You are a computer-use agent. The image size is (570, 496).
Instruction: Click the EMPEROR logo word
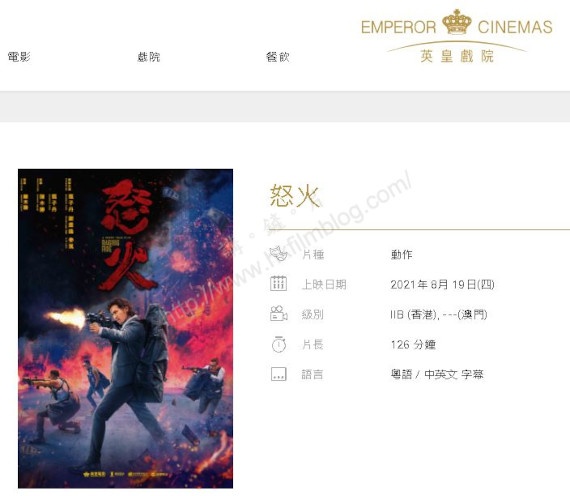pyautogui.click(x=398, y=27)
